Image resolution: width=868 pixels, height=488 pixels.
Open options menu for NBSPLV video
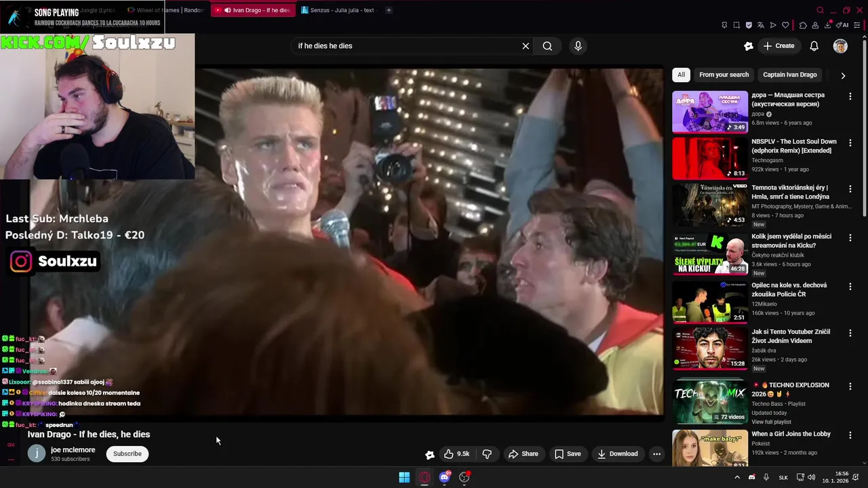coord(850,142)
